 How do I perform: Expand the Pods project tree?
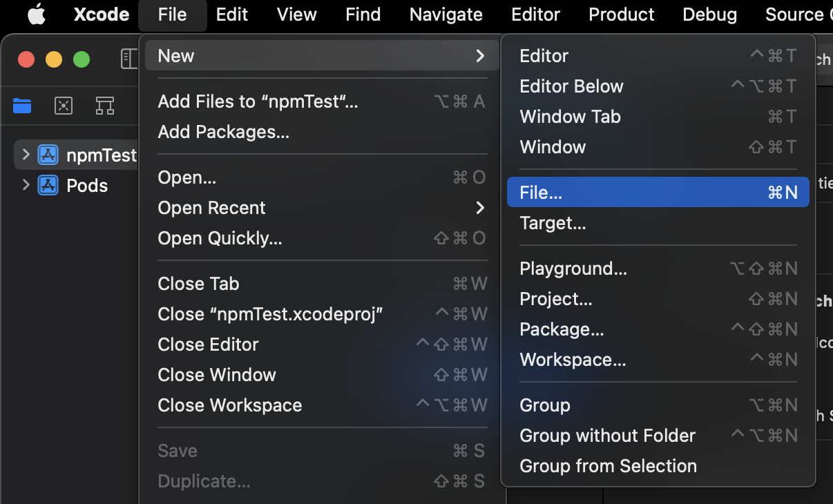click(x=26, y=185)
